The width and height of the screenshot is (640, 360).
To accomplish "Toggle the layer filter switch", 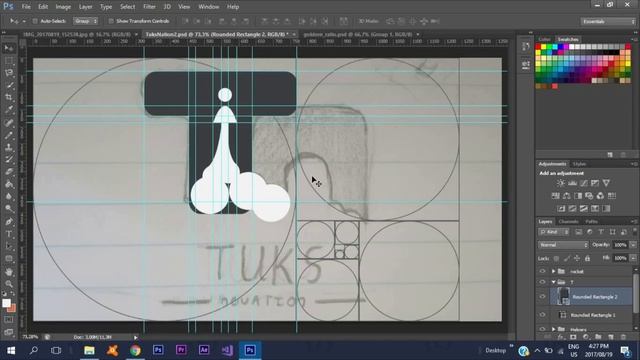I will tap(635, 231).
